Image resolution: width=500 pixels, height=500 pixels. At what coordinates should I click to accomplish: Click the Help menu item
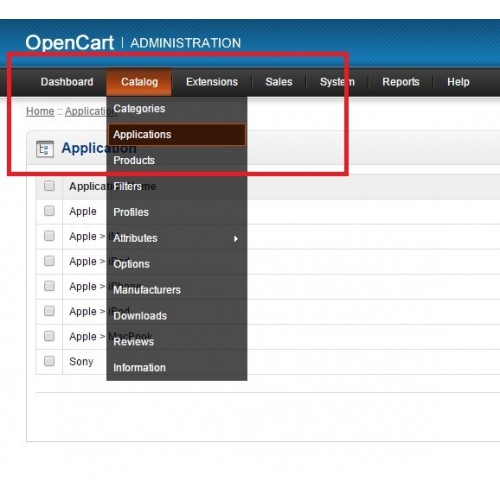point(458,82)
